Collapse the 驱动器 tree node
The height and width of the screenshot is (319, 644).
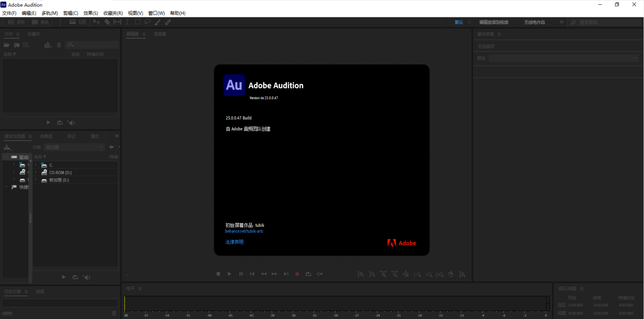click(x=6, y=157)
